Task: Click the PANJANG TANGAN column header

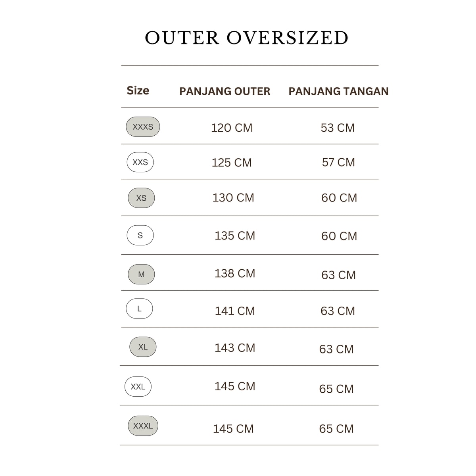Action: (338, 91)
